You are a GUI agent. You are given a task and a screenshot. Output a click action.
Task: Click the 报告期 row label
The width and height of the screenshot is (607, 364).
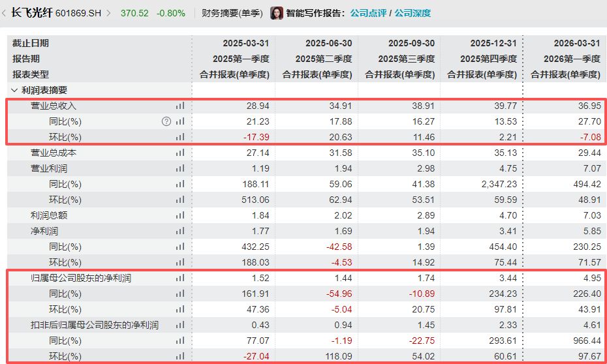(x=26, y=59)
